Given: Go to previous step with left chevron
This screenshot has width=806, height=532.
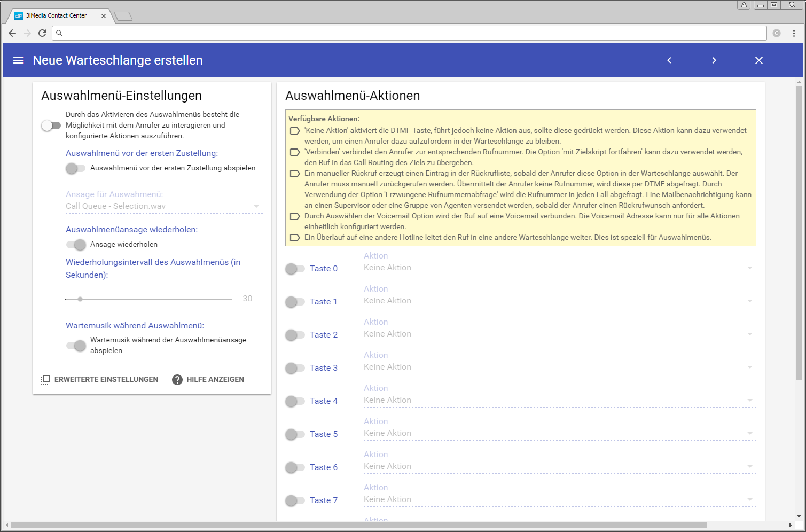Looking at the screenshot, I should [x=669, y=60].
